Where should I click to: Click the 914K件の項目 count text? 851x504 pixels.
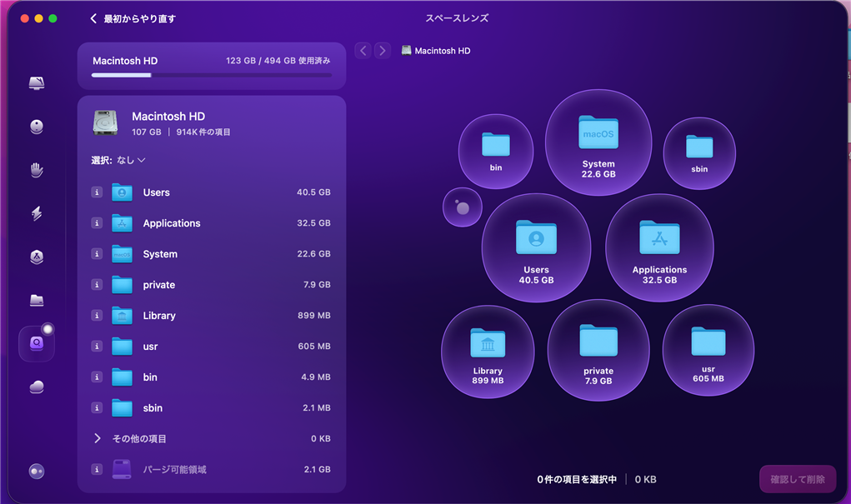coord(203,132)
